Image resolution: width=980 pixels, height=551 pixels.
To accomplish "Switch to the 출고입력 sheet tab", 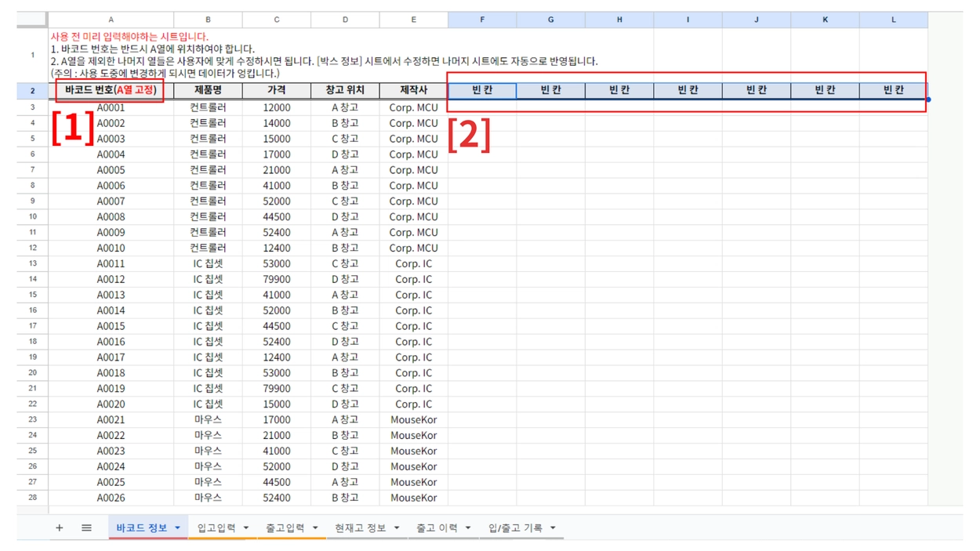I will click(285, 527).
